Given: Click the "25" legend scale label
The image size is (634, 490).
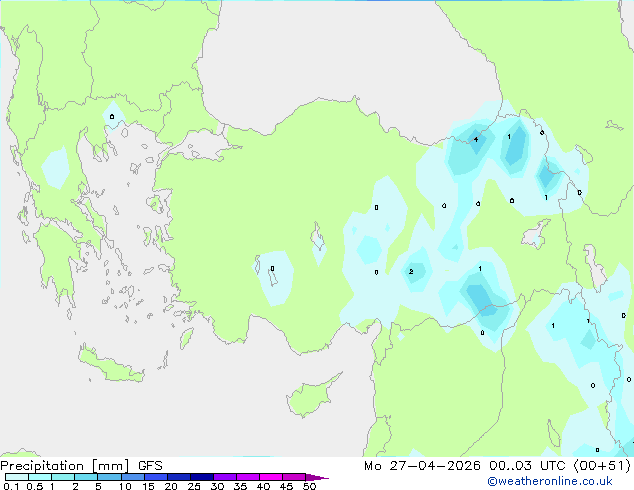Looking at the screenshot, I should point(194,486).
